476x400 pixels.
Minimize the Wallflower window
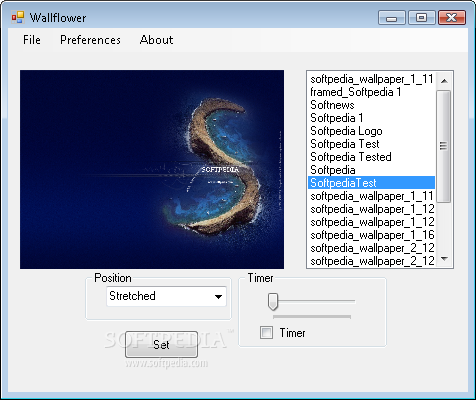tap(392, 18)
